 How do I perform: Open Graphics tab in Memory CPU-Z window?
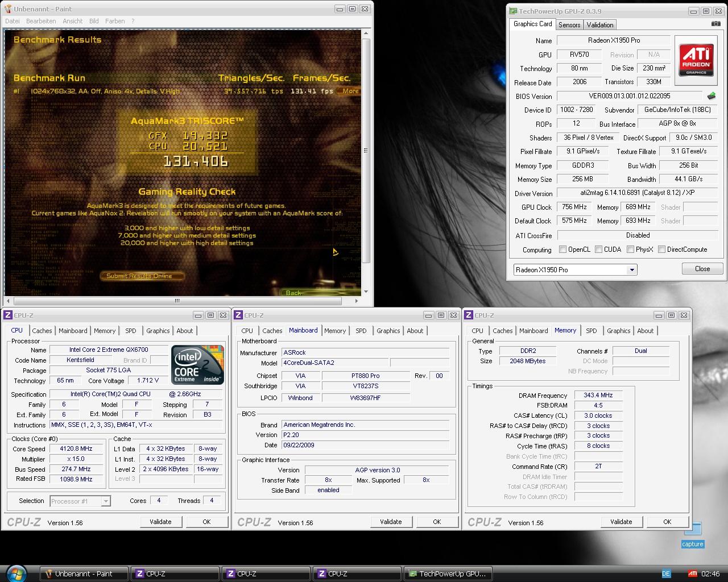pos(619,331)
